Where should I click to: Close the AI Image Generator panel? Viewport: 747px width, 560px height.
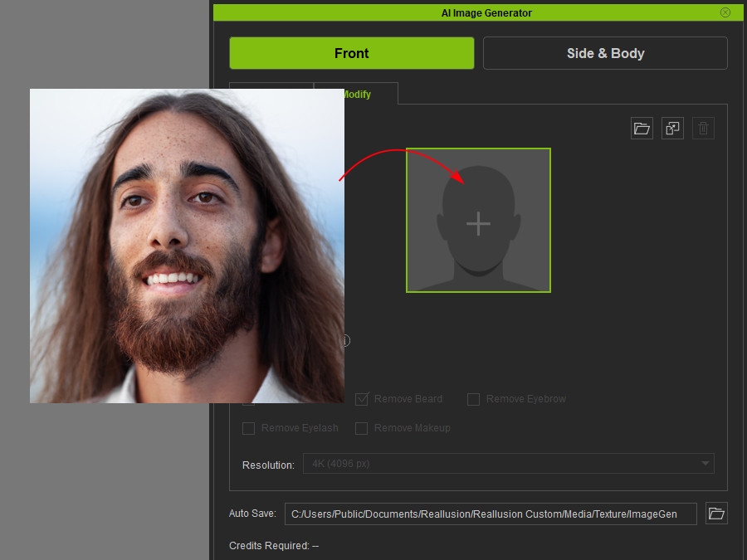click(x=725, y=12)
